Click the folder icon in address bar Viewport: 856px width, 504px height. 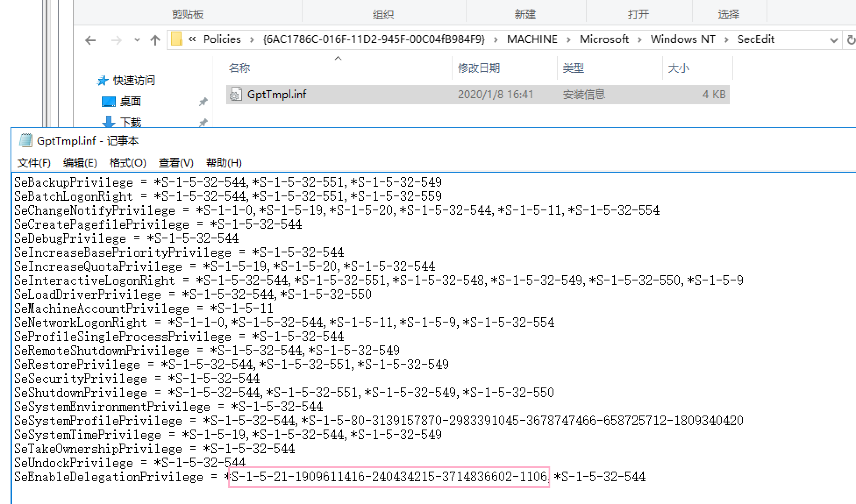coord(176,39)
